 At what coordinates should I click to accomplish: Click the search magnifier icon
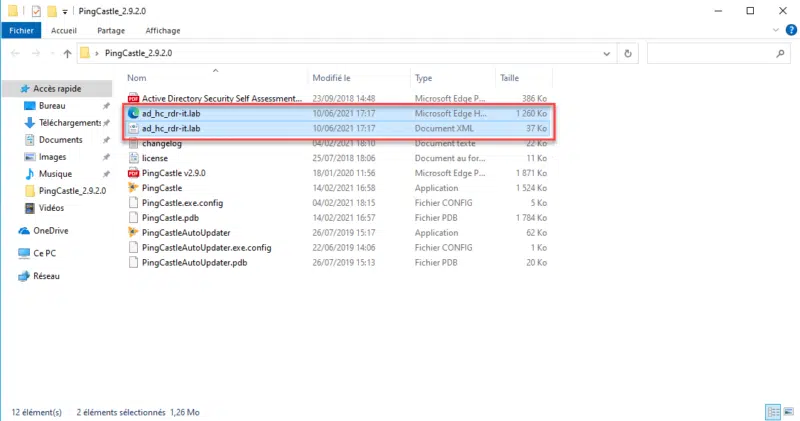point(780,53)
